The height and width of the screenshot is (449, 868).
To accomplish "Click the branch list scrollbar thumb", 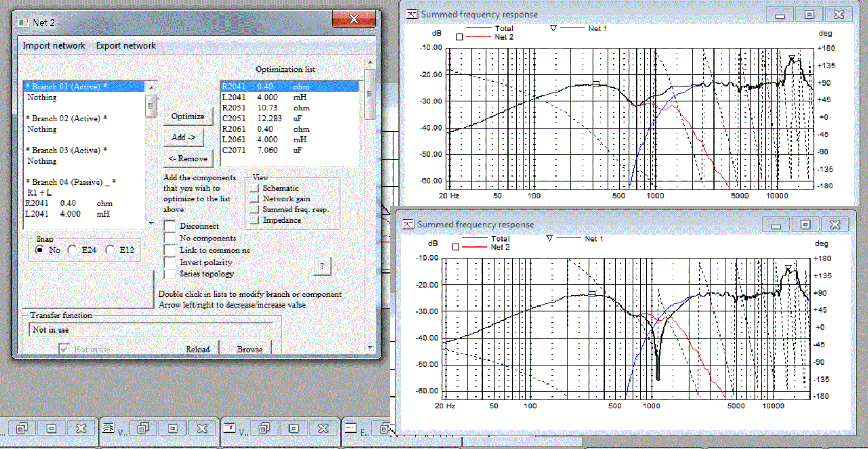I will pyautogui.click(x=151, y=106).
